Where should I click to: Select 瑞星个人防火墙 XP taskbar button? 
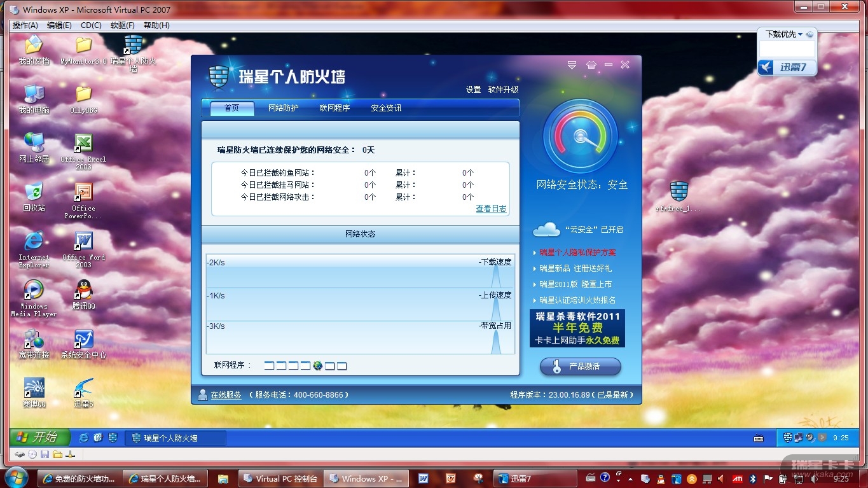[176, 438]
